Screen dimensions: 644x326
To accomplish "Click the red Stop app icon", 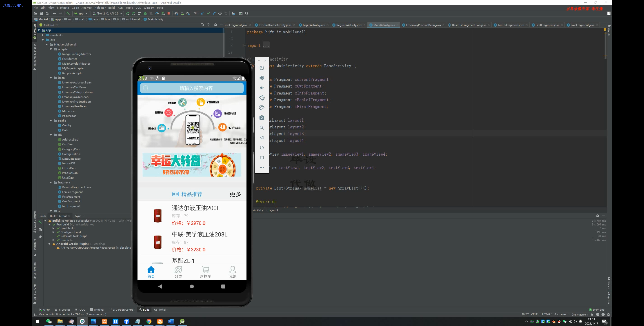I will (169, 13).
